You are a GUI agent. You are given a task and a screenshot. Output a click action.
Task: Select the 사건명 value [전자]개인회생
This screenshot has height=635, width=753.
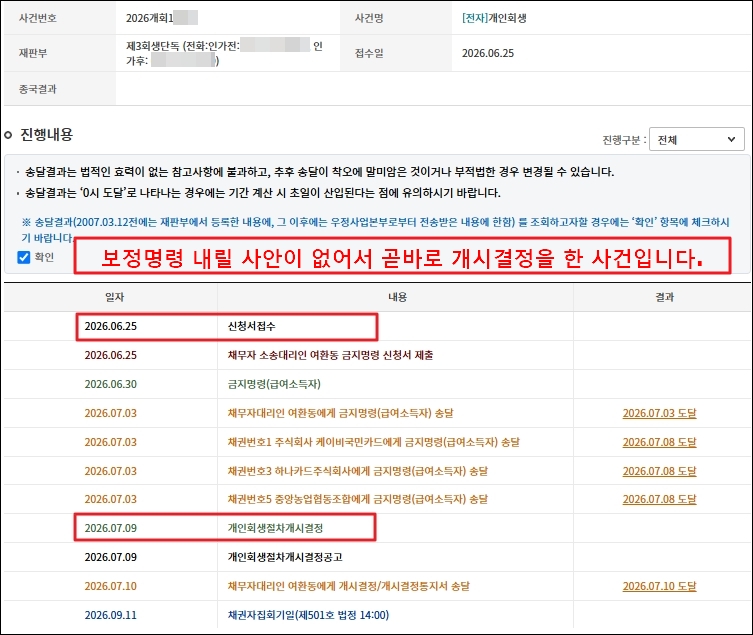(494, 18)
